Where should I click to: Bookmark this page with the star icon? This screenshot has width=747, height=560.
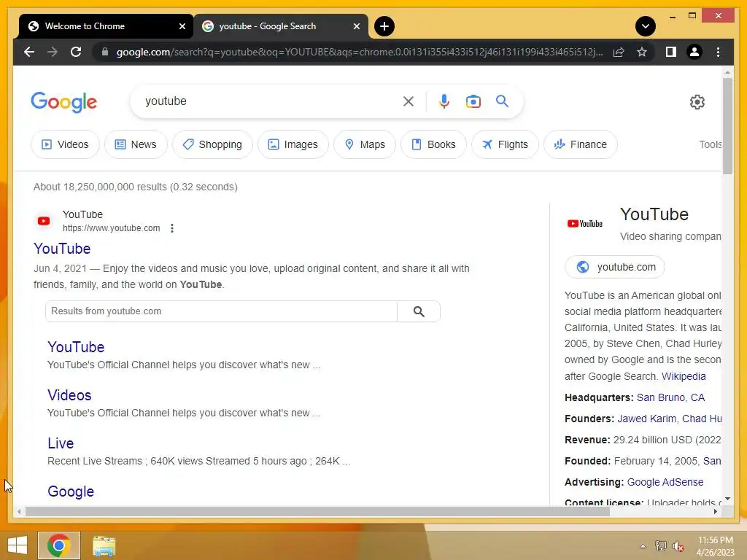click(x=642, y=52)
